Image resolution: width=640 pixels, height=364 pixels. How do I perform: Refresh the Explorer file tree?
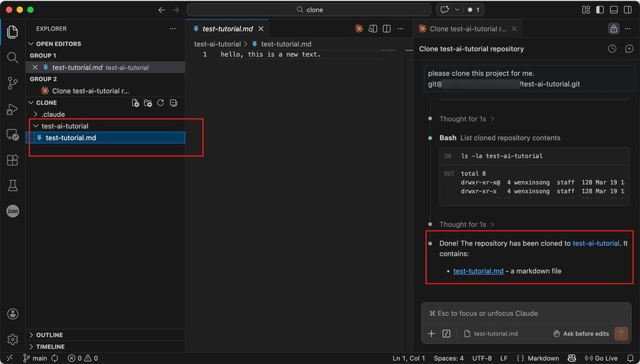(161, 103)
